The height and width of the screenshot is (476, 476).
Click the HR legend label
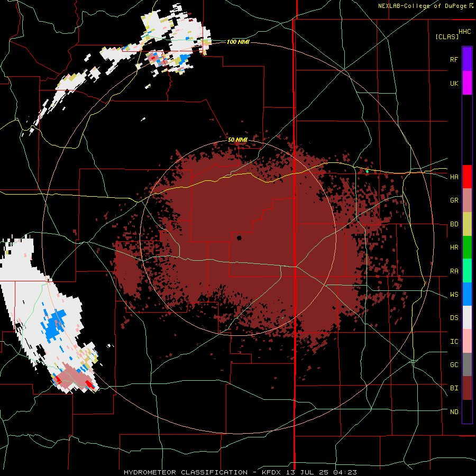click(454, 248)
